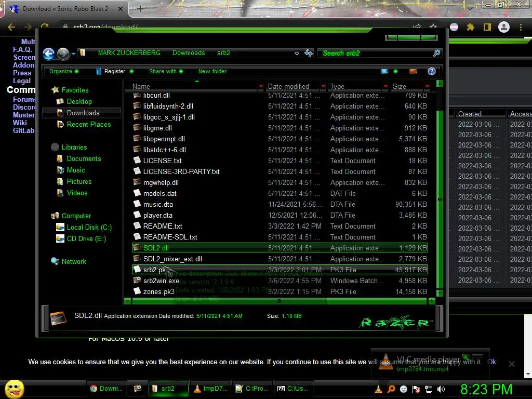532x399 pixels.
Task: Click the horizontal scrollbar of file list
Action: point(279,301)
